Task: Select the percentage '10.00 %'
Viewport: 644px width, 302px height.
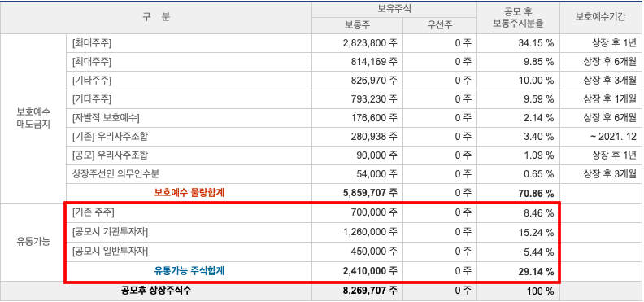Action: (x=536, y=81)
